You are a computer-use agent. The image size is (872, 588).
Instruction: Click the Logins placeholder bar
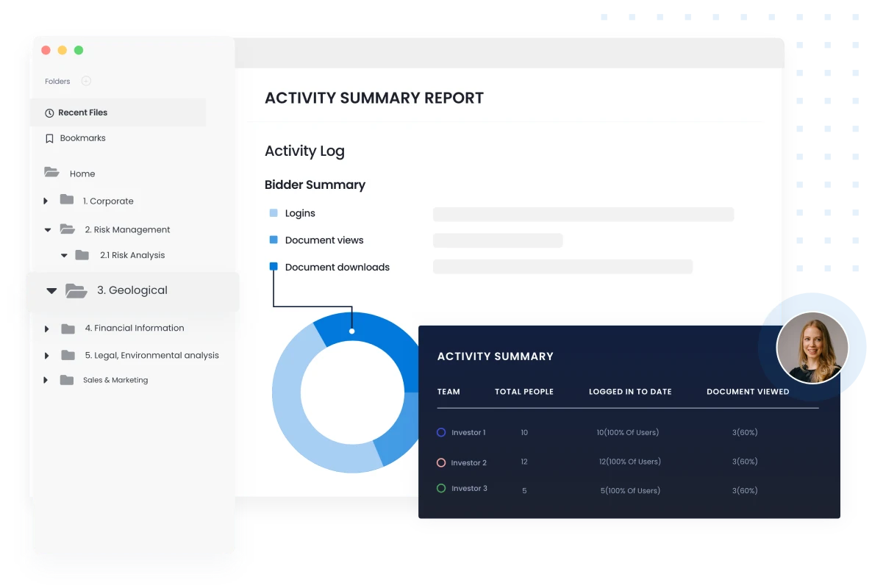(583, 214)
